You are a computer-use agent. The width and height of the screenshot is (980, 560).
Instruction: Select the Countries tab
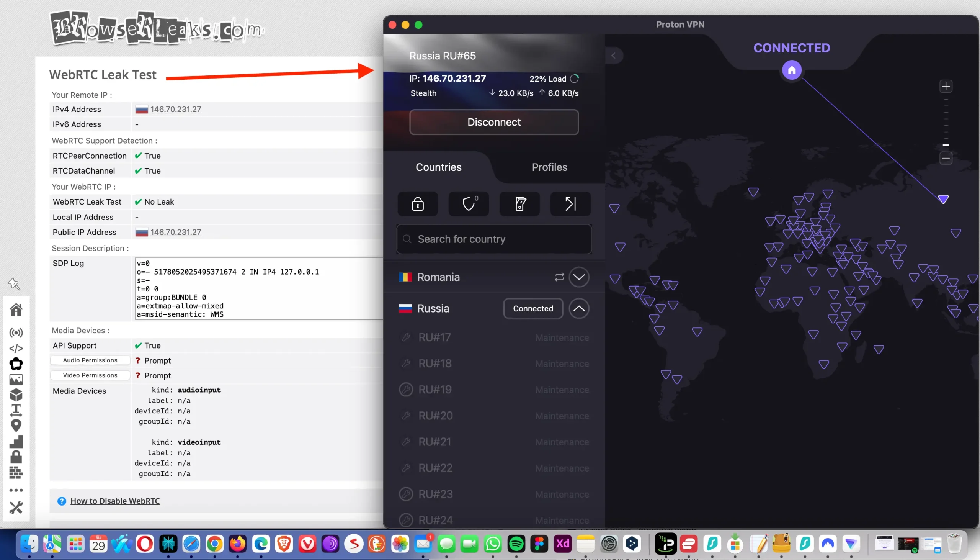(x=438, y=167)
